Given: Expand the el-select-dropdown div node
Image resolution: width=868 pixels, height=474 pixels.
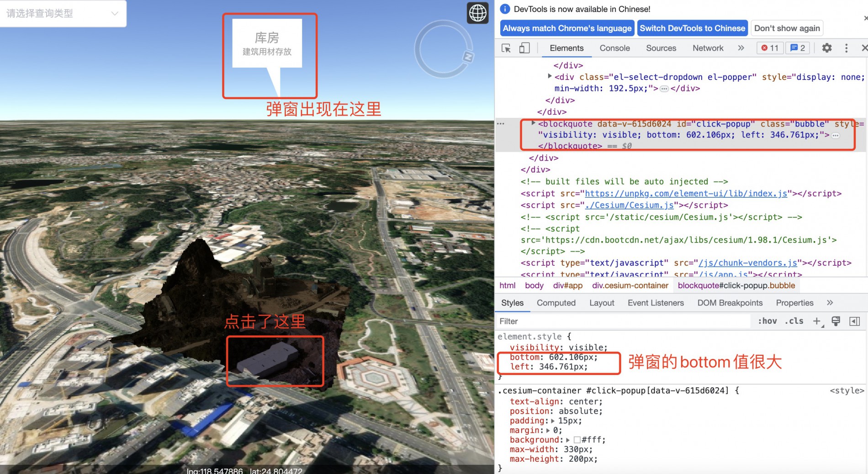Looking at the screenshot, I should [x=550, y=76].
